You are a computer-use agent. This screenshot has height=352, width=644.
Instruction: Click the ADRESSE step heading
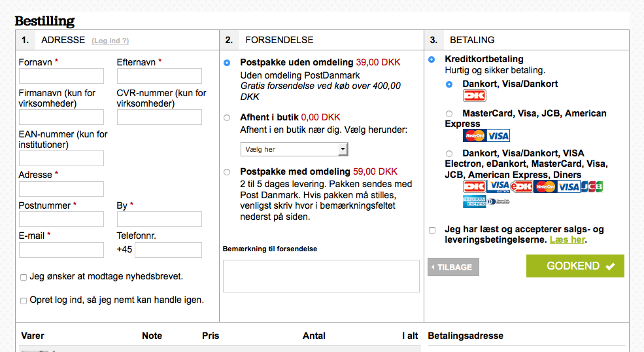[63, 40]
